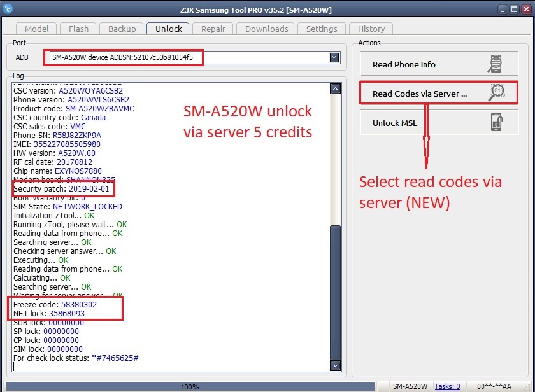
Task: Click the lock status code *#7465625# line
Action: (x=76, y=358)
